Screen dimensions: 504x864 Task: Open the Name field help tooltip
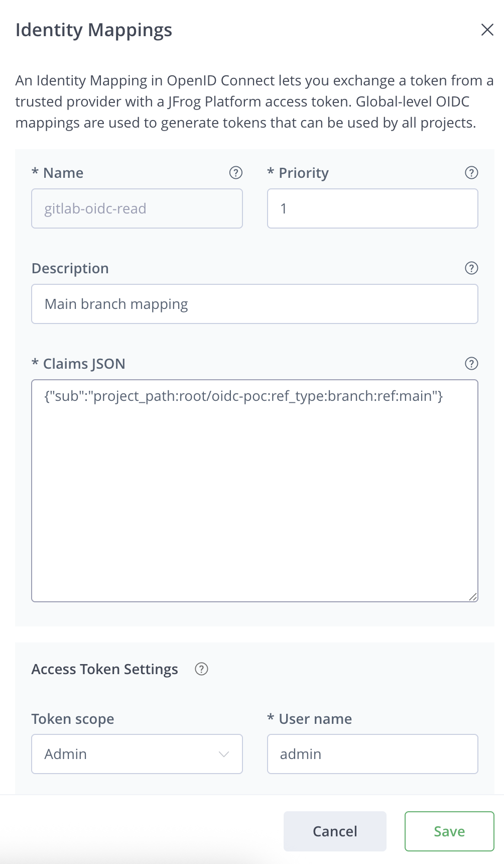point(236,173)
